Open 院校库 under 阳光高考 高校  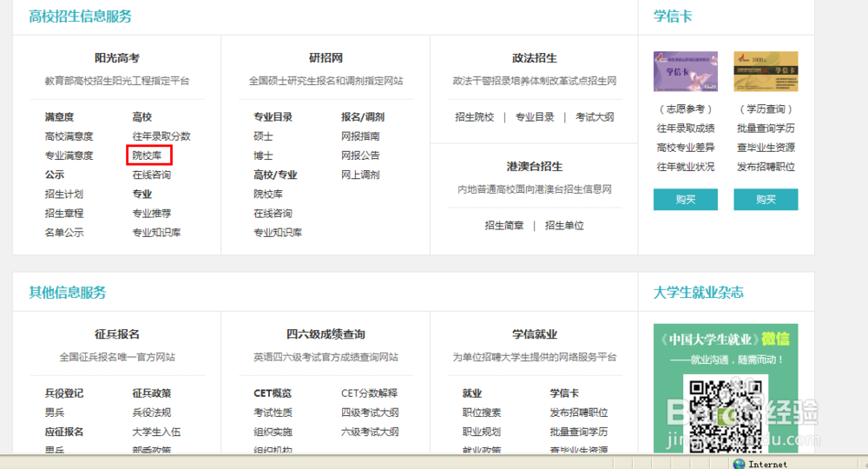147,155
